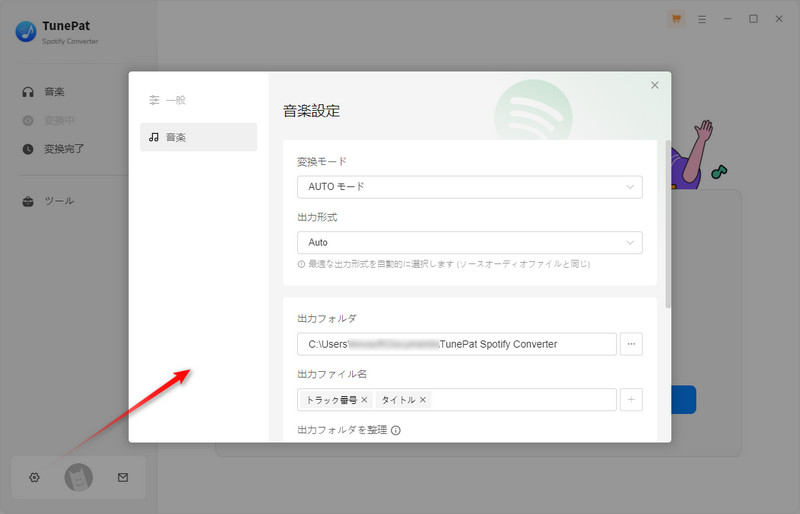This screenshot has height=514, width=800.
Task: Expand the 変換モード dropdown
Action: pos(469,187)
